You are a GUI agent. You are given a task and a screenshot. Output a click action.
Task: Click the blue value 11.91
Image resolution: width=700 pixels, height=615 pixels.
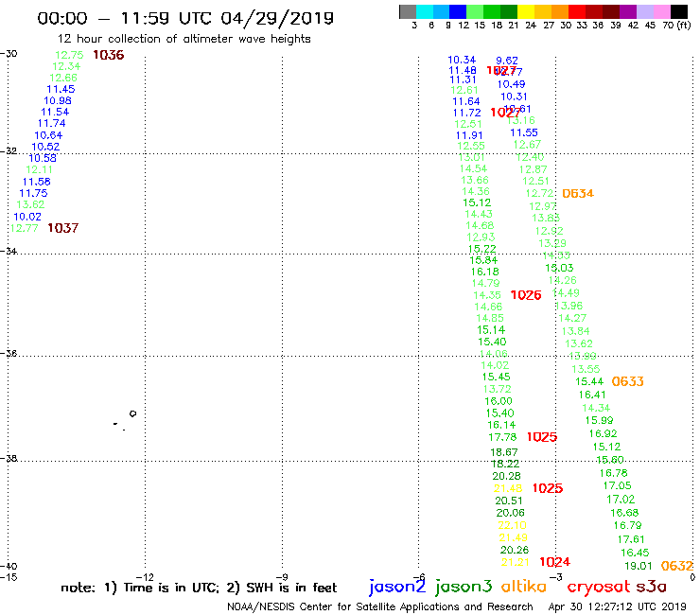(469, 135)
